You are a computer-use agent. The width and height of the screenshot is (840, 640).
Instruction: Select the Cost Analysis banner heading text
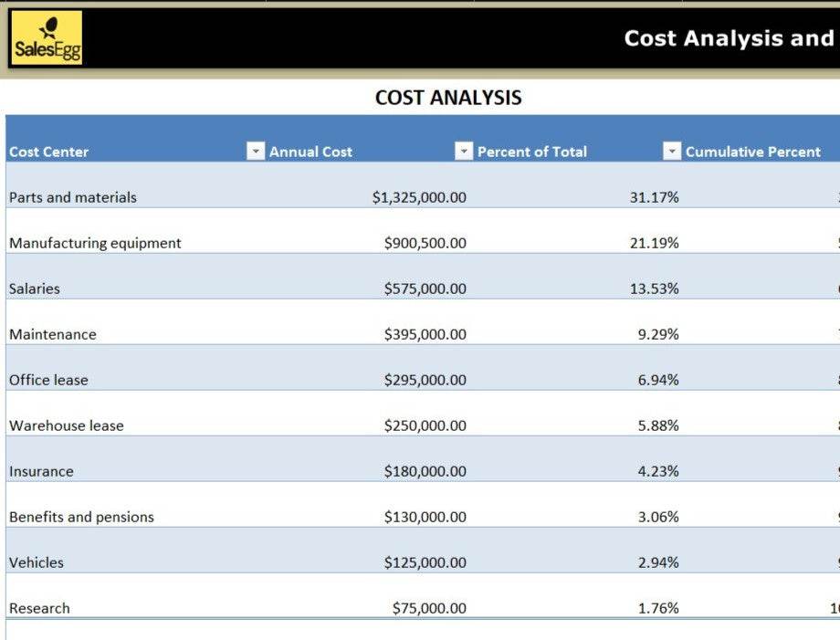point(729,38)
